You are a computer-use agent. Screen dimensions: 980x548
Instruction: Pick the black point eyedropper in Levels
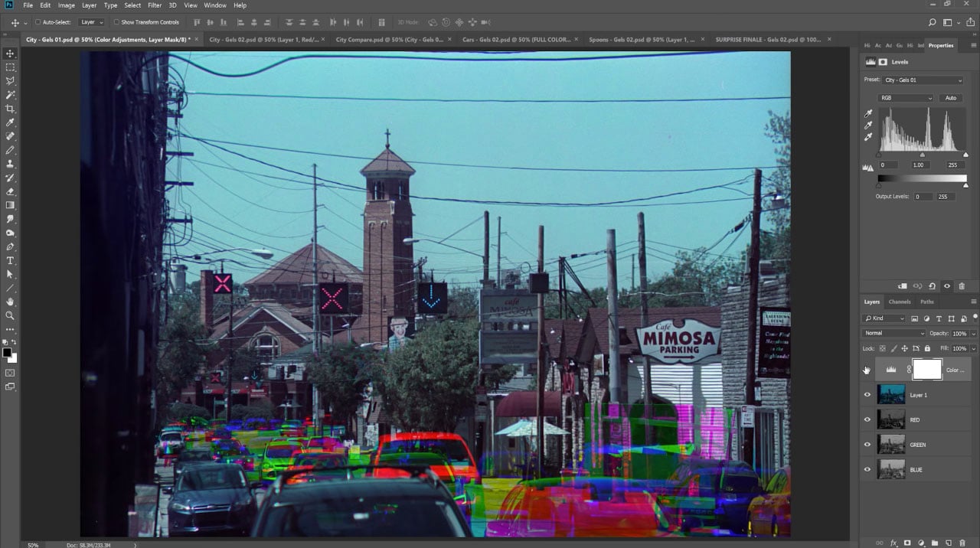tap(868, 113)
